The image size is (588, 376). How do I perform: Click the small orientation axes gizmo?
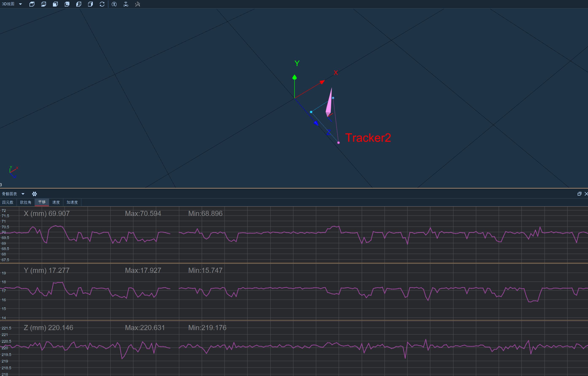click(14, 172)
